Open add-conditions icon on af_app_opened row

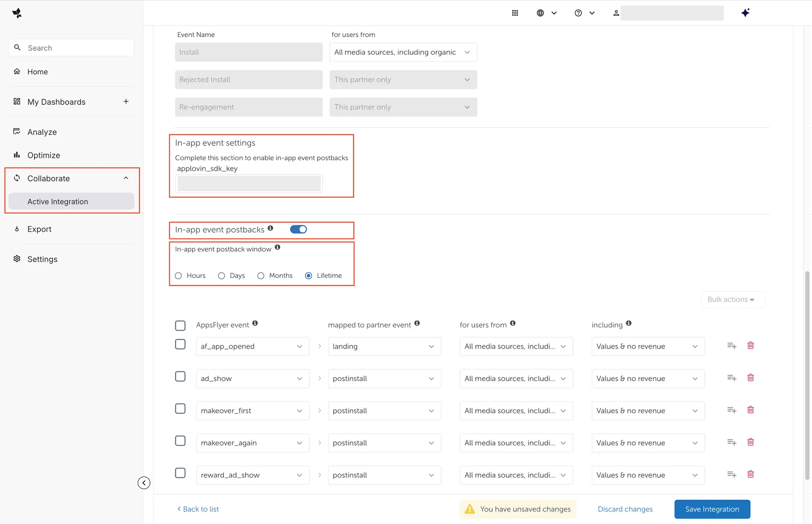(731, 346)
